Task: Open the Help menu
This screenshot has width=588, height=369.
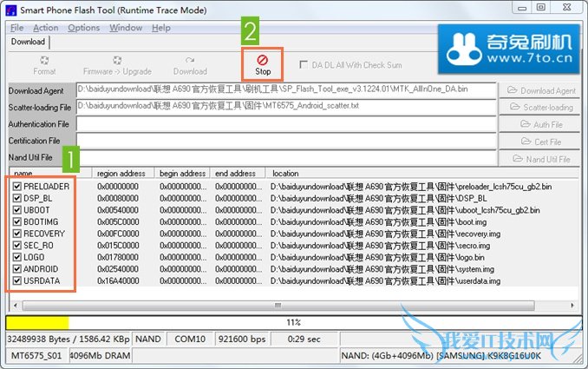Action: (x=161, y=28)
